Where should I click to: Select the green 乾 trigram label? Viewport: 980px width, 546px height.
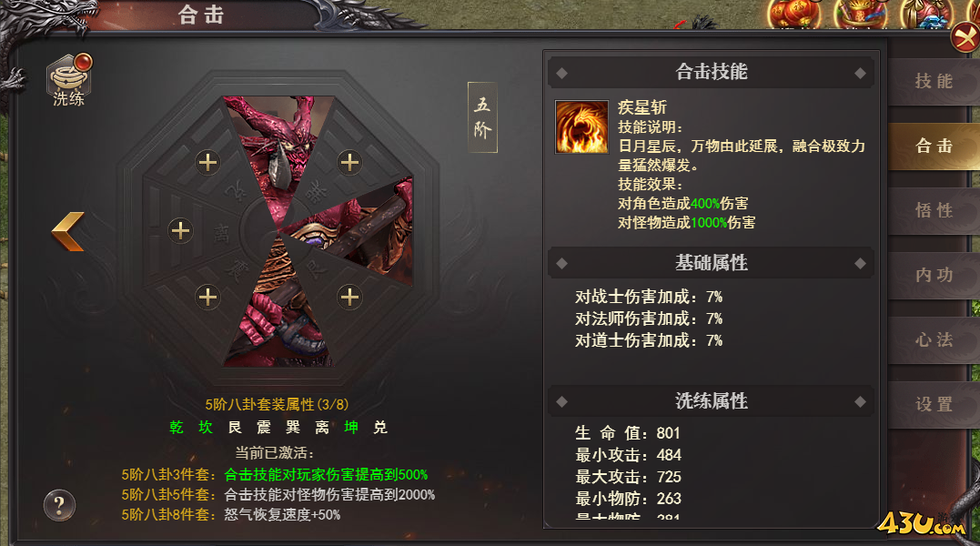177,428
